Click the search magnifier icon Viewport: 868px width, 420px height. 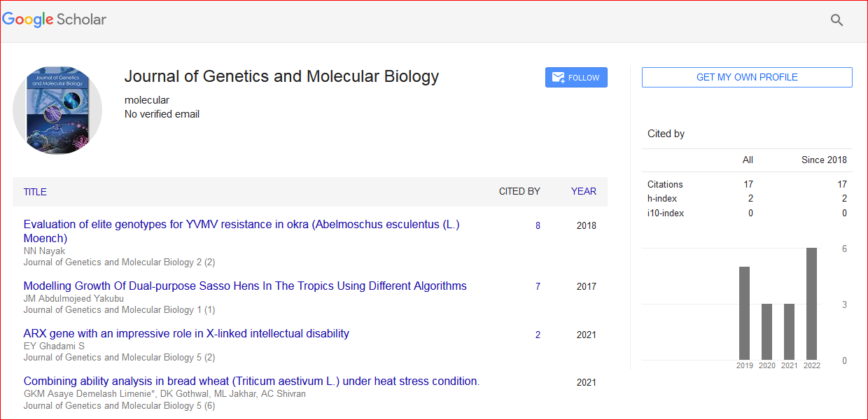836,20
